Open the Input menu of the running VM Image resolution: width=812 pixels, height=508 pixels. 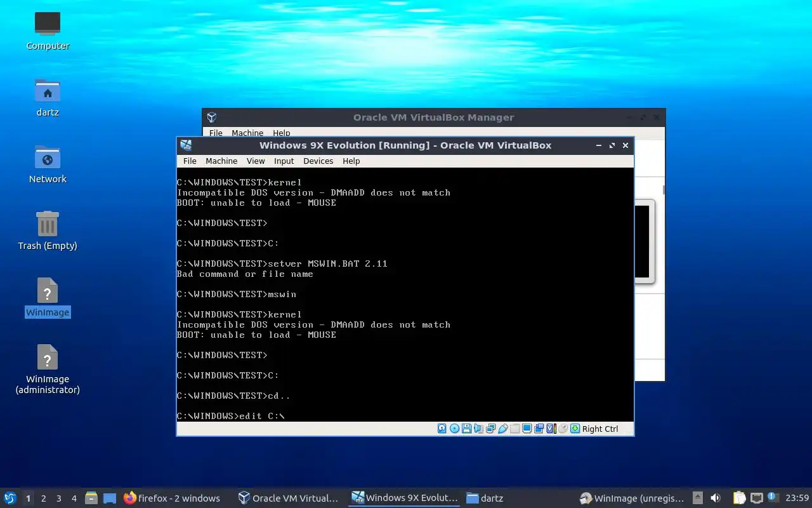[284, 161]
